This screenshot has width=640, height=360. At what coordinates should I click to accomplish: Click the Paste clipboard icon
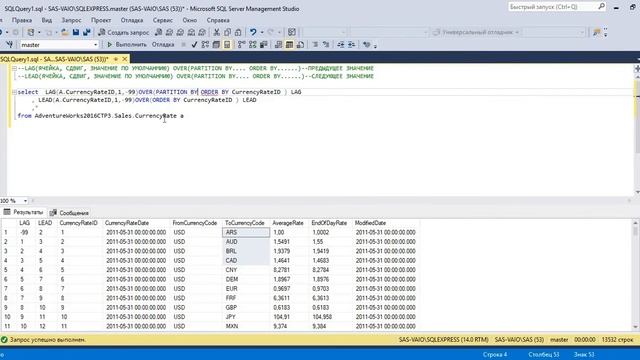238,32
